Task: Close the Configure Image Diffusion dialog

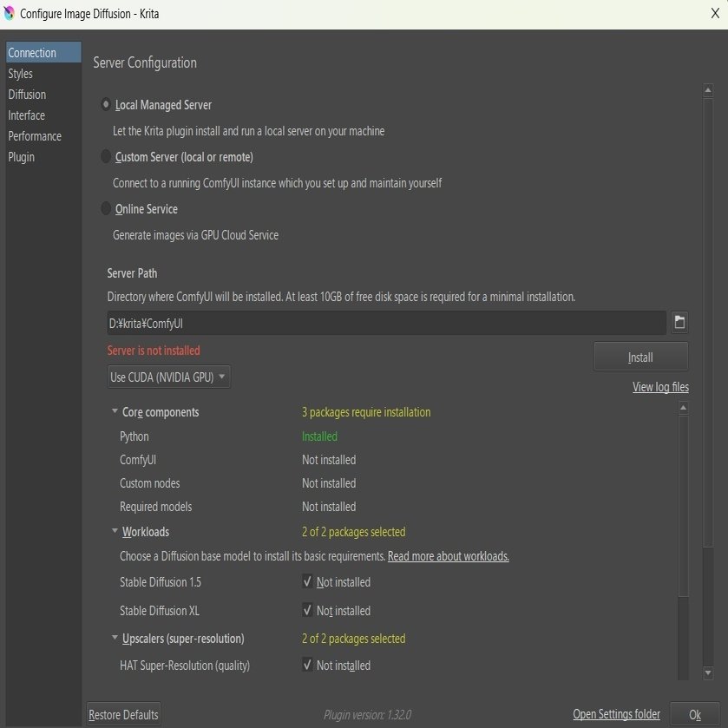Action: coord(715,14)
